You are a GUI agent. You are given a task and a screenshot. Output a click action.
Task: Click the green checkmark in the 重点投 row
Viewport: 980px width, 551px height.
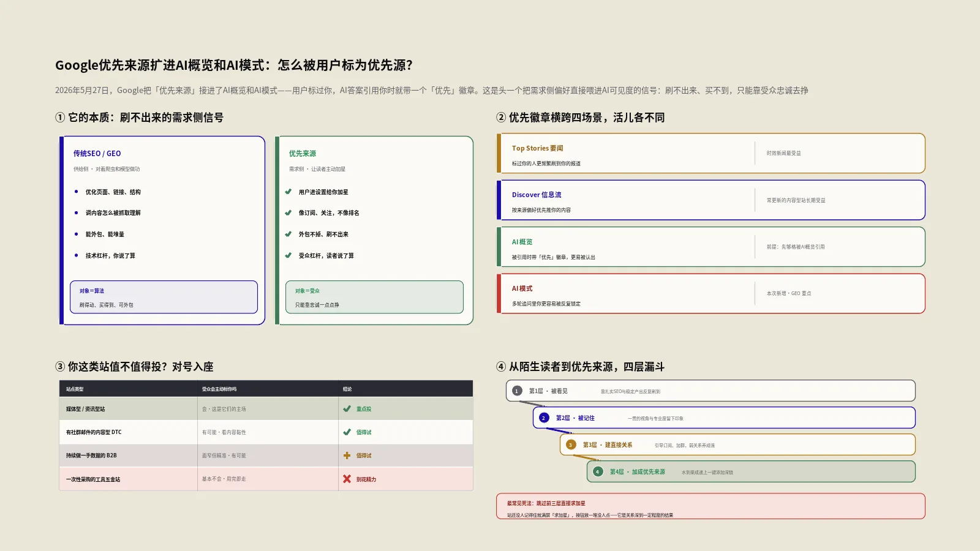pyautogui.click(x=347, y=409)
